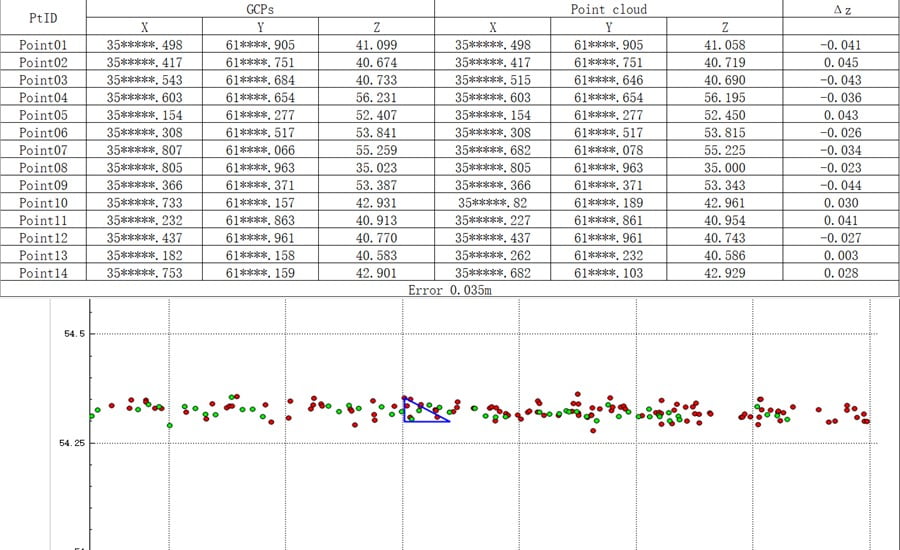The height and width of the screenshot is (550, 900).
Task: Click the Δz column header
Action: coord(840,9)
